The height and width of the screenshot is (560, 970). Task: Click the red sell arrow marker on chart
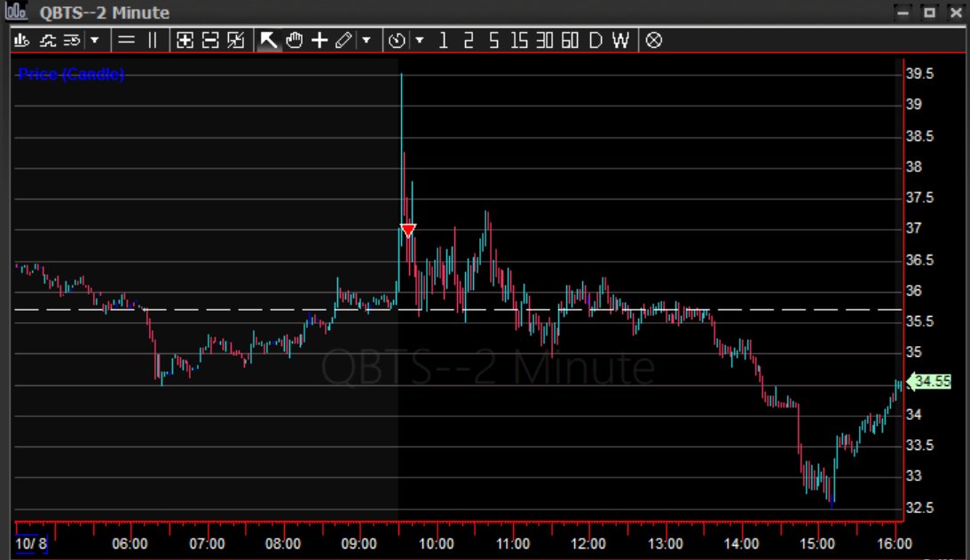pos(406,229)
